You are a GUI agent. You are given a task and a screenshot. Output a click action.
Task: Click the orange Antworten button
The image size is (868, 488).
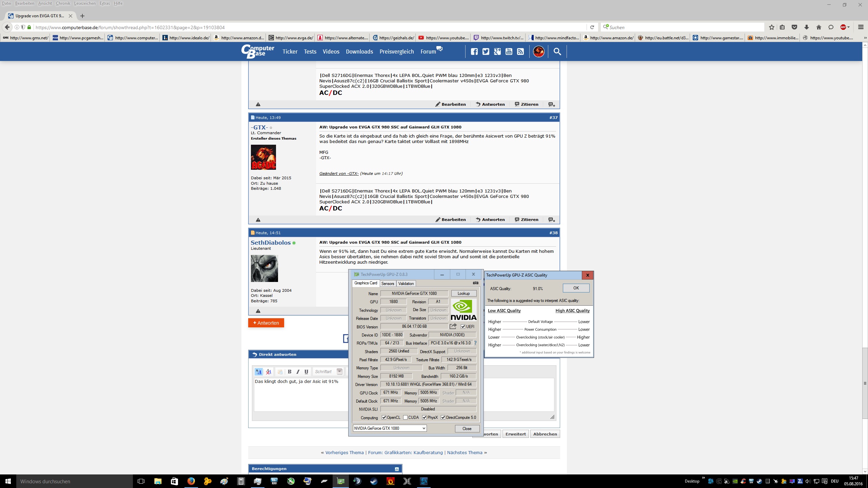click(266, 323)
